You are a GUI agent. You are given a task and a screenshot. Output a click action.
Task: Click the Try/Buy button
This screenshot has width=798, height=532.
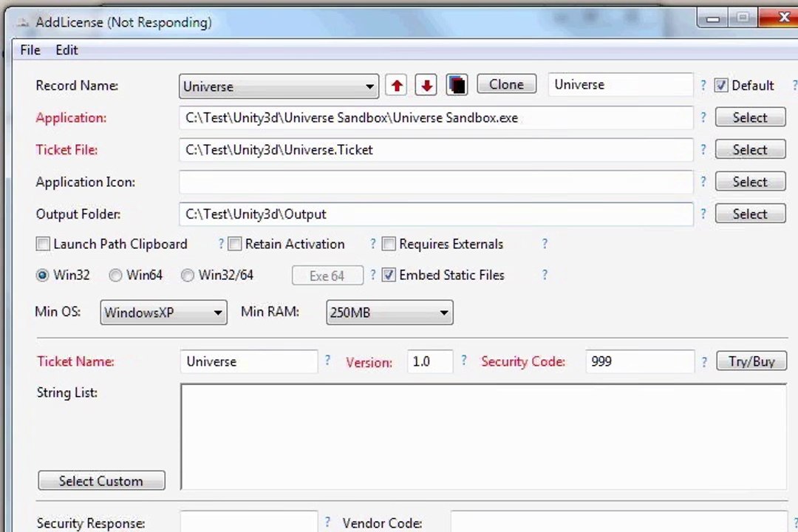pos(751,361)
